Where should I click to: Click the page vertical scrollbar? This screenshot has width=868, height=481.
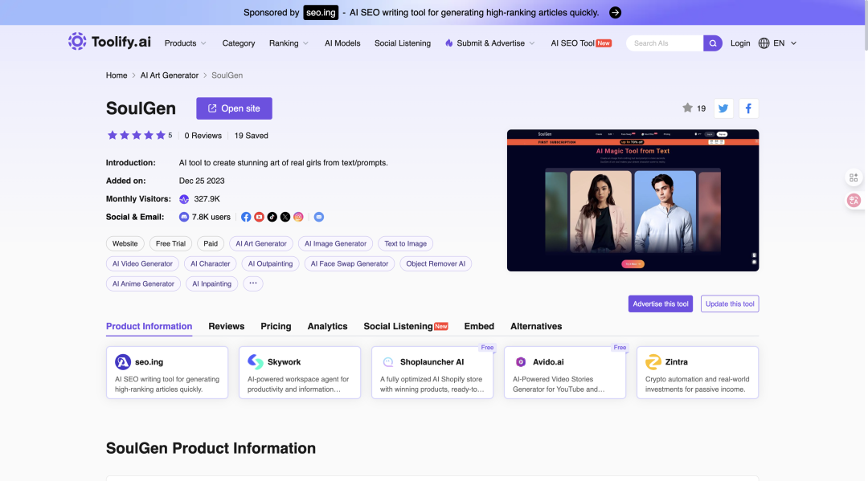coord(865,26)
